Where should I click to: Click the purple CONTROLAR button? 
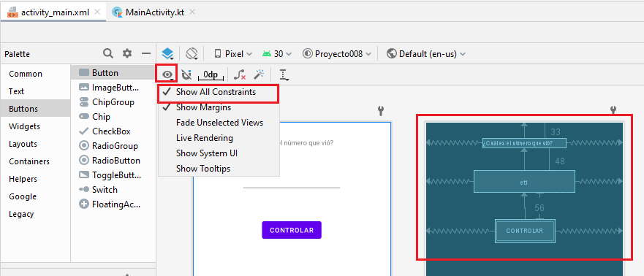click(292, 230)
